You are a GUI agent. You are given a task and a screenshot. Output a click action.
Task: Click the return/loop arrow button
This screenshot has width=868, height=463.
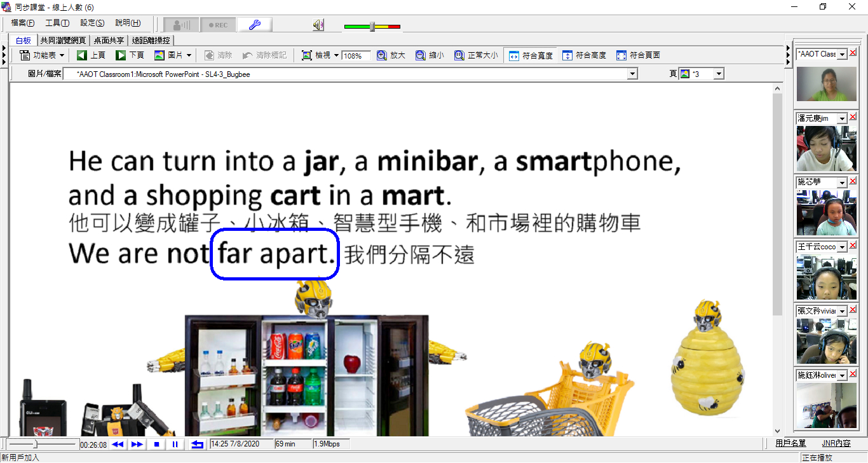pos(198,444)
